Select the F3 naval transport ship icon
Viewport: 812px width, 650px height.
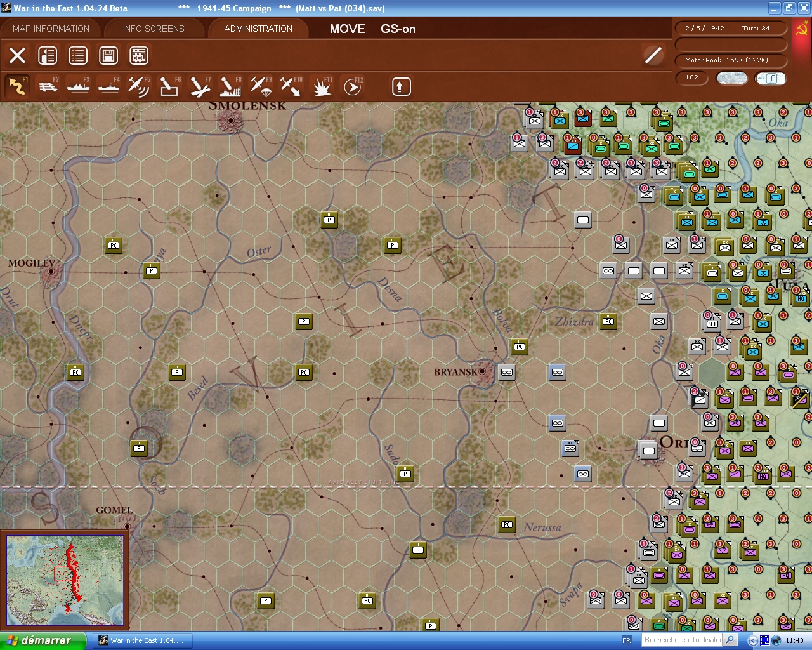point(78,86)
